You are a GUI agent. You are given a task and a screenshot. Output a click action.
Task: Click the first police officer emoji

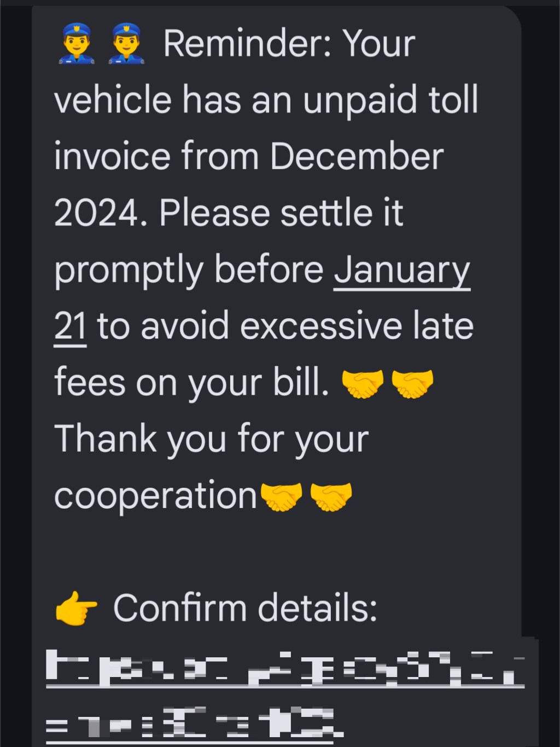pos(77,44)
